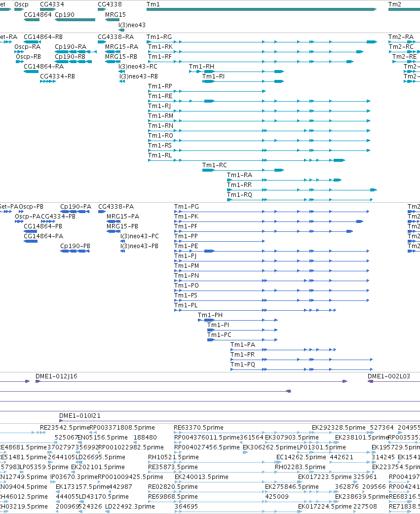The height and width of the screenshot is (514, 420).
Task: Click transcript Tm1-RR
Action: point(302,190)
